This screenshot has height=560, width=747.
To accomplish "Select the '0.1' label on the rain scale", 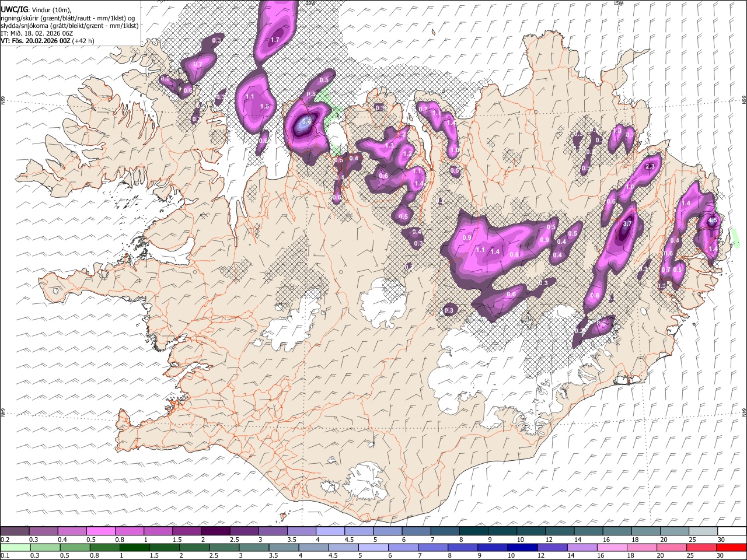I will coord(4,555).
